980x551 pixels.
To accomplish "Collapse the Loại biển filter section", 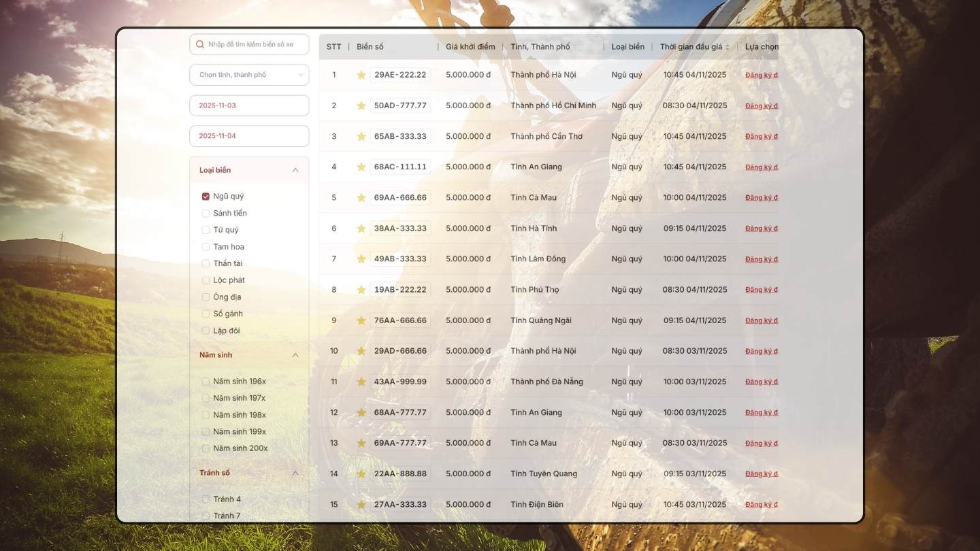I will (x=295, y=170).
